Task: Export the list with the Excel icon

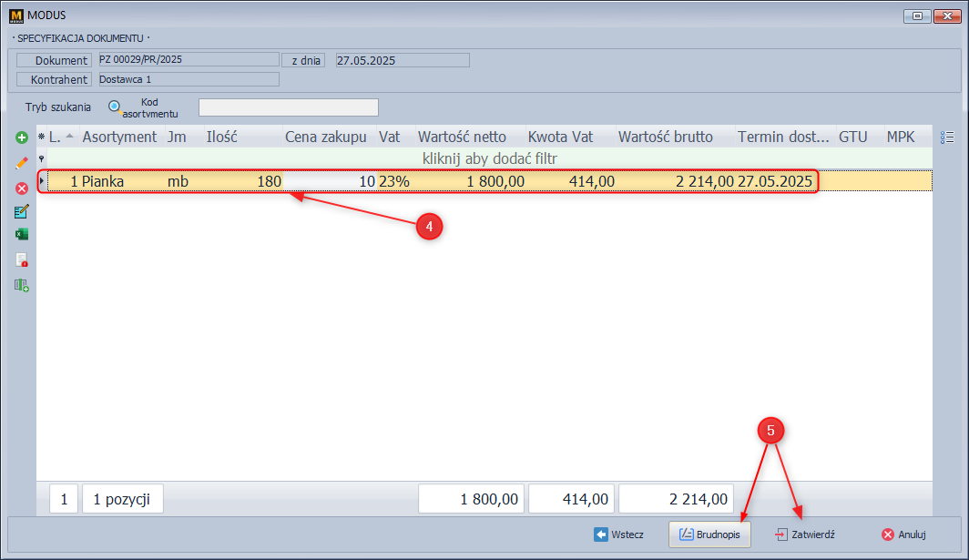Action: point(22,234)
